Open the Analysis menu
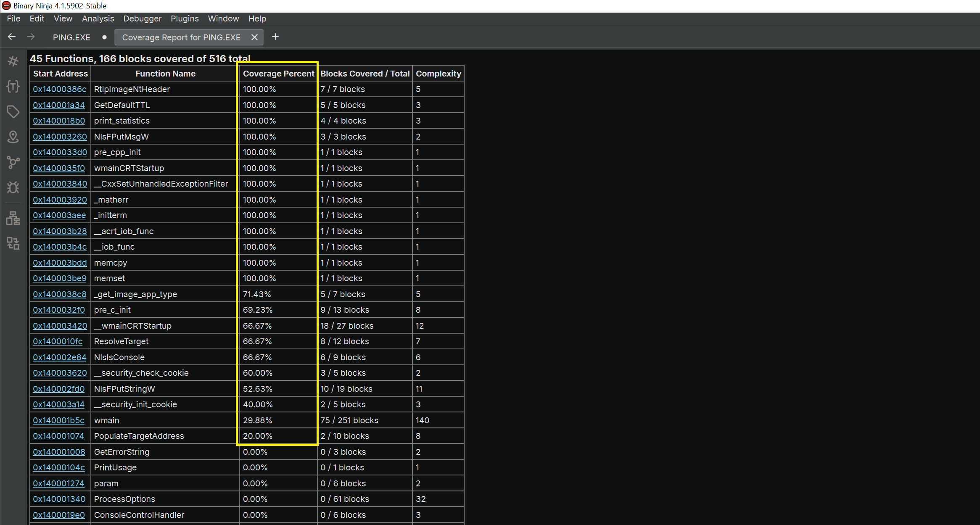The height and width of the screenshot is (525, 980). tap(98, 18)
